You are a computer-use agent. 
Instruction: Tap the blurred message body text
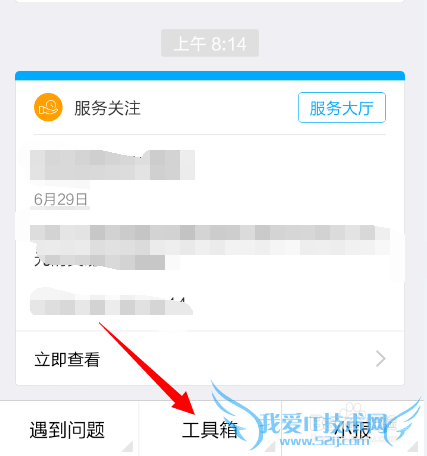[x=210, y=247]
